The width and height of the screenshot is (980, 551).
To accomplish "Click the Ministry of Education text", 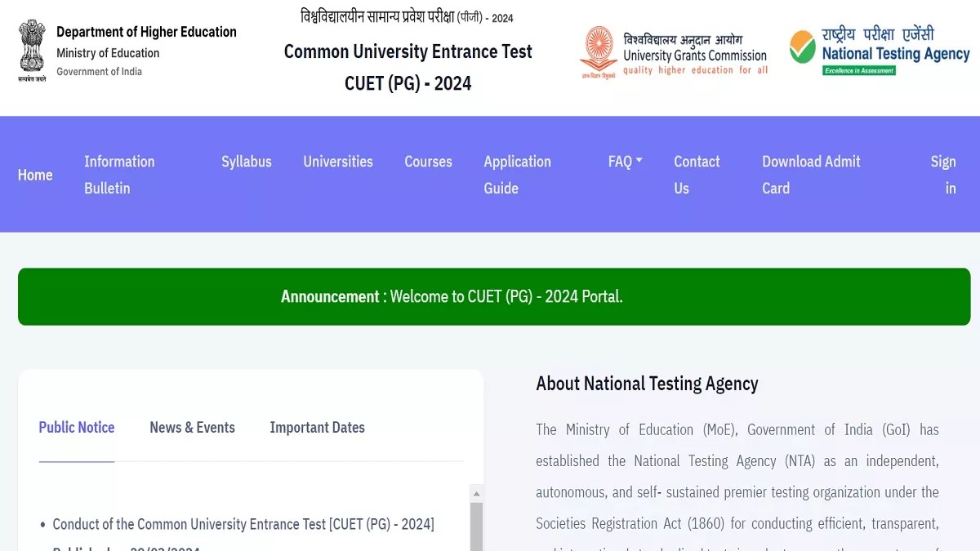I will (108, 53).
